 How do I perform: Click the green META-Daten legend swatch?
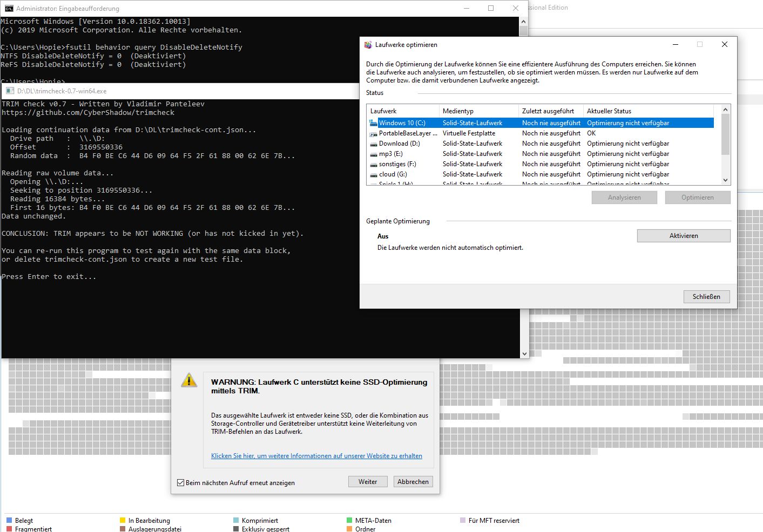[349, 521]
